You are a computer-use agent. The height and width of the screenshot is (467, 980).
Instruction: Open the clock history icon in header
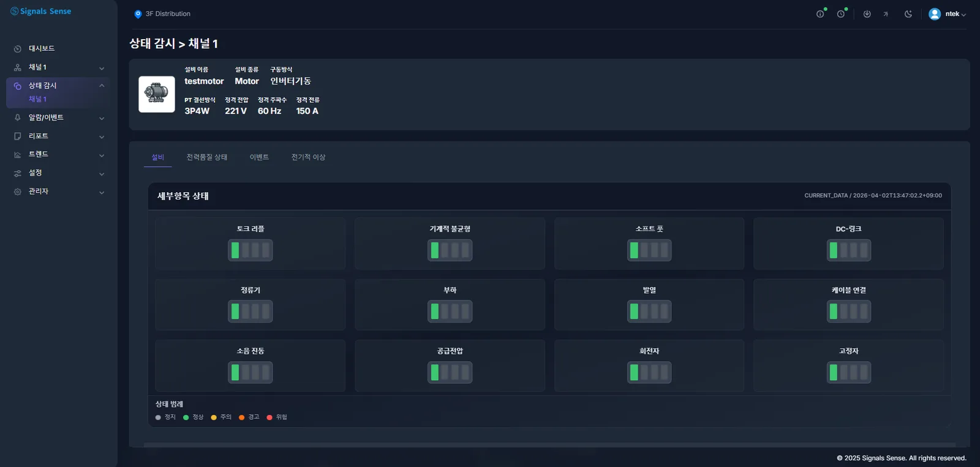(841, 14)
